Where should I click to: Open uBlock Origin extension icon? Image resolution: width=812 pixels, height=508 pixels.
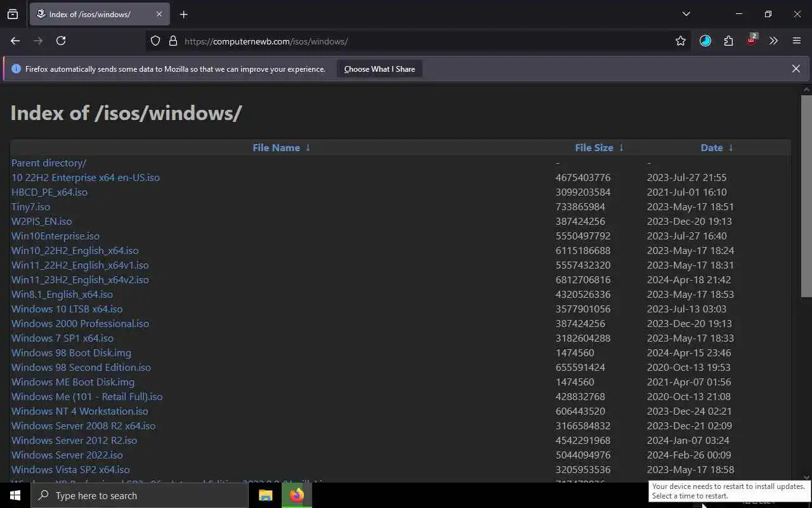pyautogui.click(x=751, y=41)
